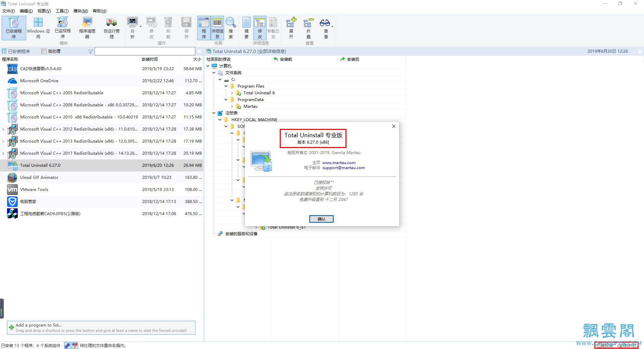Click the program filter text field

145,51
